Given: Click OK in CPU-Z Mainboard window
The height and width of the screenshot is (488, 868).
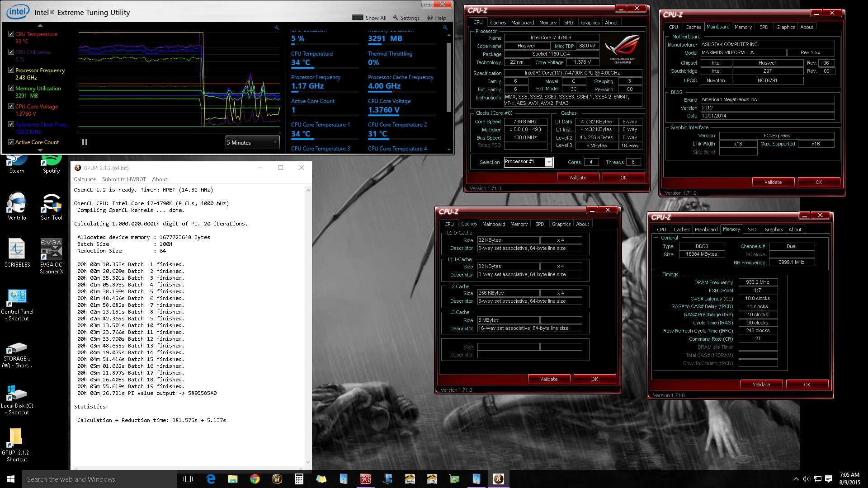Looking at the screenshot, I should (x=819, y=182).
